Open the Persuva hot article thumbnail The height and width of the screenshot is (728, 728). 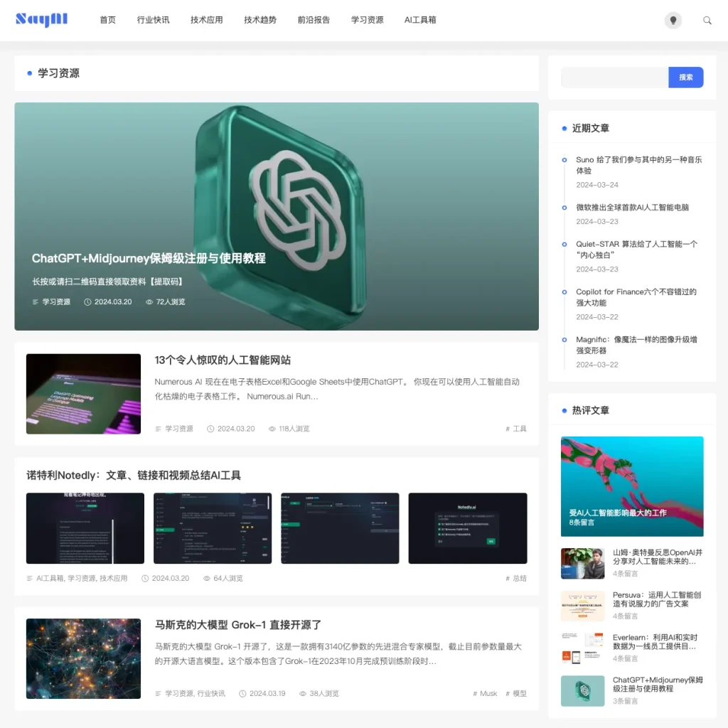582,606
